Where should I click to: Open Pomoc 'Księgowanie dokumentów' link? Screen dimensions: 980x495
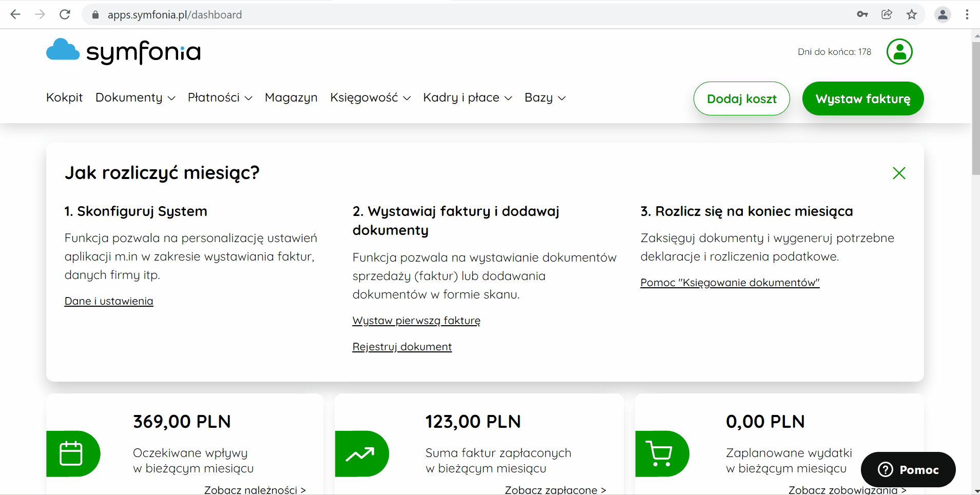coord(730,283)
